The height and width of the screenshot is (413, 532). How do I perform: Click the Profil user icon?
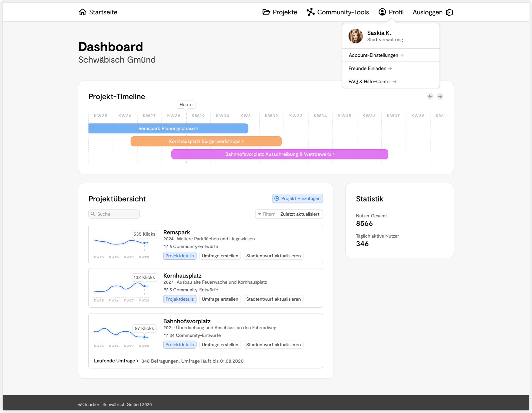tap(382, 12)
